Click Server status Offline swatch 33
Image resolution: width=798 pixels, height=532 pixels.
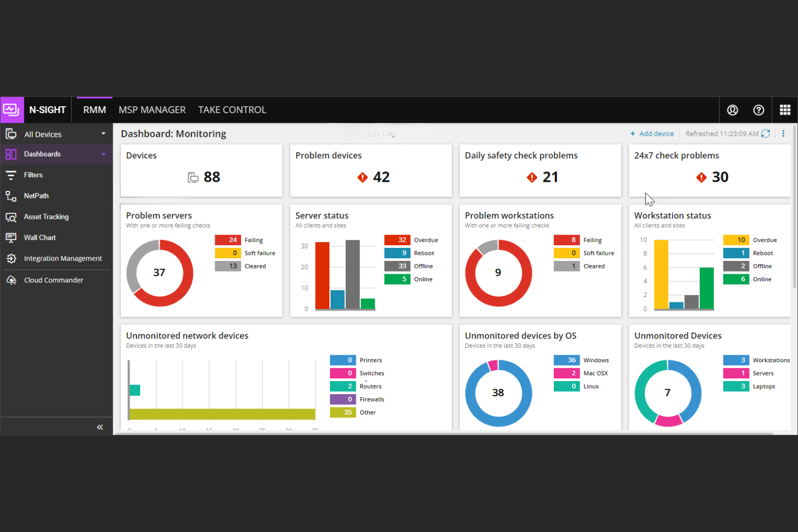click(x=397, y=266)
